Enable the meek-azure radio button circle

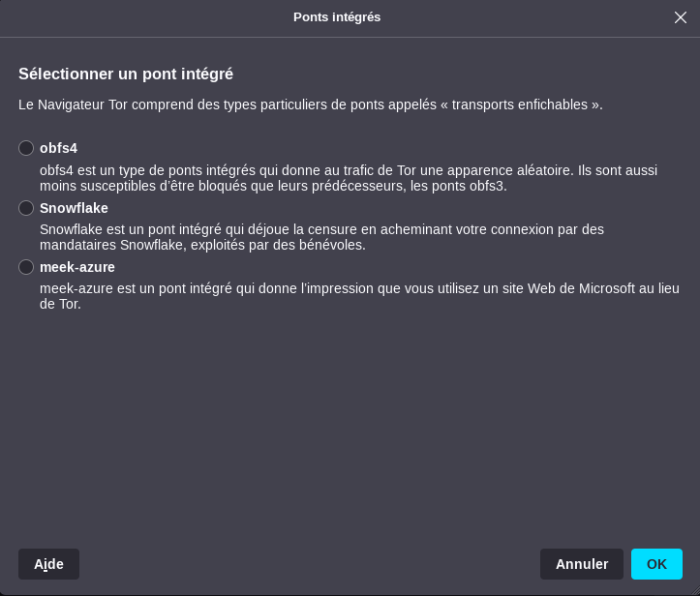[x=26, y=267]
